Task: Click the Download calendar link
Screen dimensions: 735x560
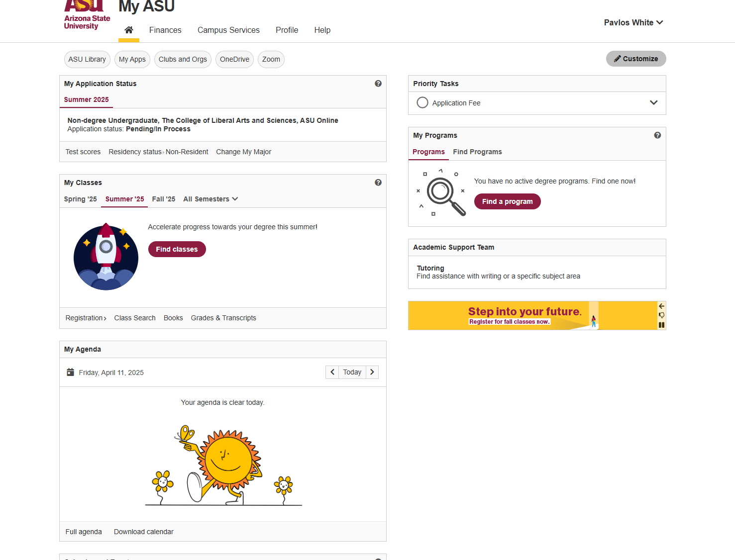Action: coord(144,532)
